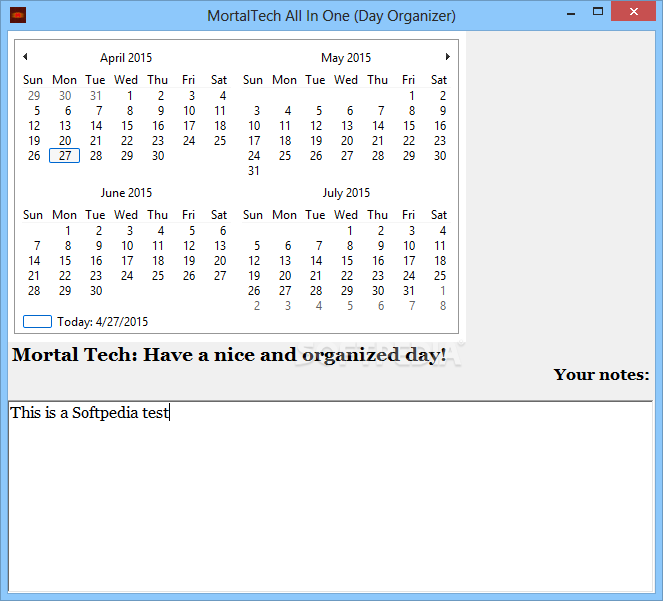Place cursor in 'This is a Softpedia test' text
The image size is (663, 601).
90,413
